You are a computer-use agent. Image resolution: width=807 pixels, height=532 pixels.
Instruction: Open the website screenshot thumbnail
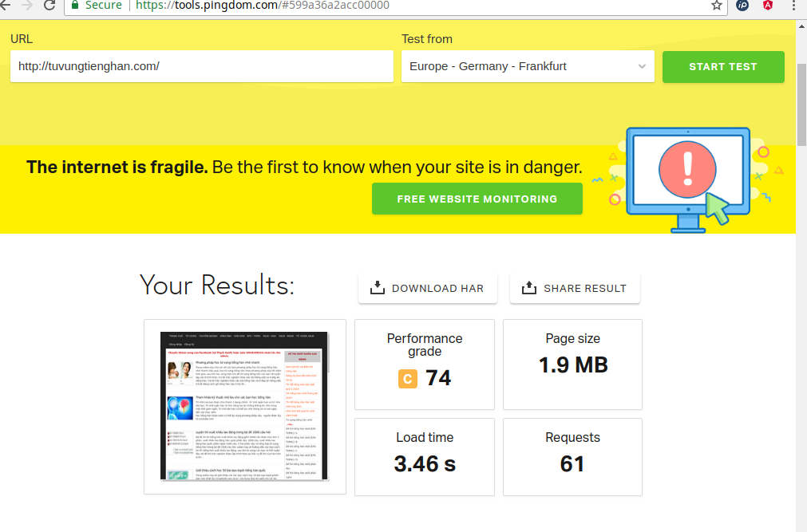(x=244, y=406)
